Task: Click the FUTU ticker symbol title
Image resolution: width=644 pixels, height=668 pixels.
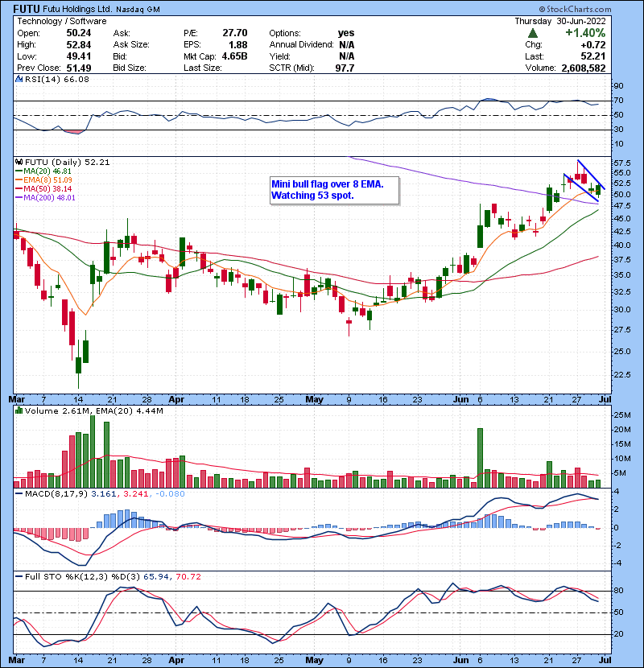Action: point(27,9)
